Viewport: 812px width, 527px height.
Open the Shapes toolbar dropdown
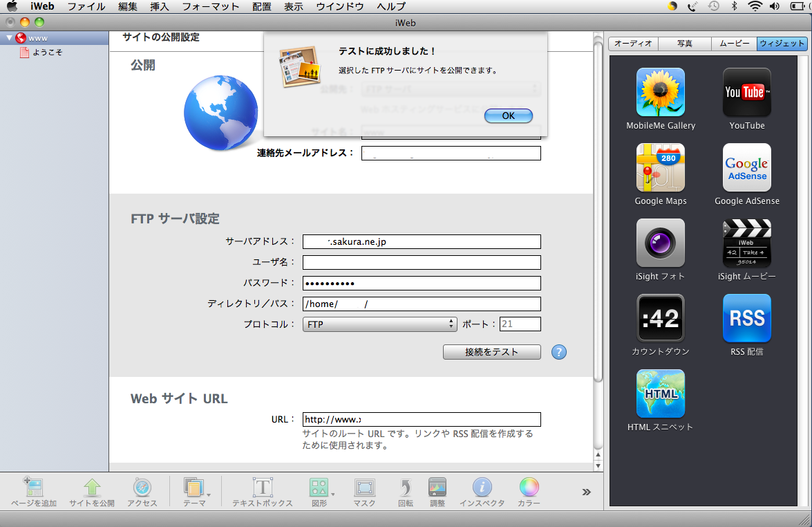pos(320,488)
